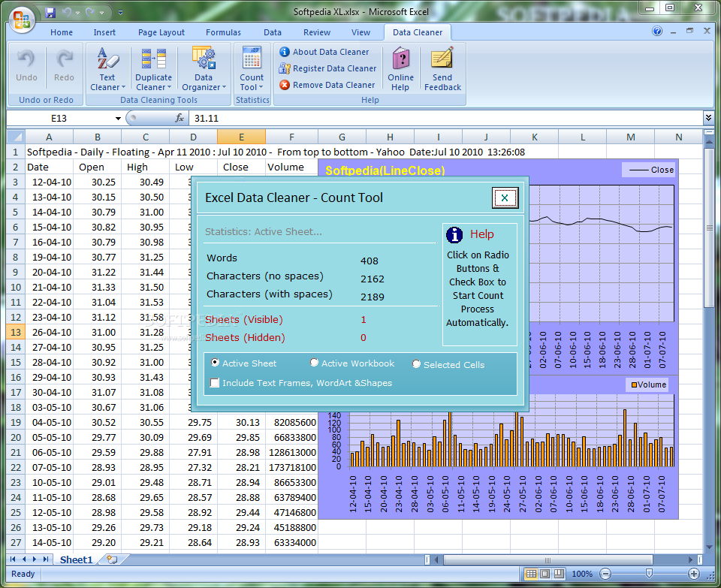Image resolution: width=721 pixels, height=588 pixels.
Task: Click zoom in plus button
Action: pos(693,574)
